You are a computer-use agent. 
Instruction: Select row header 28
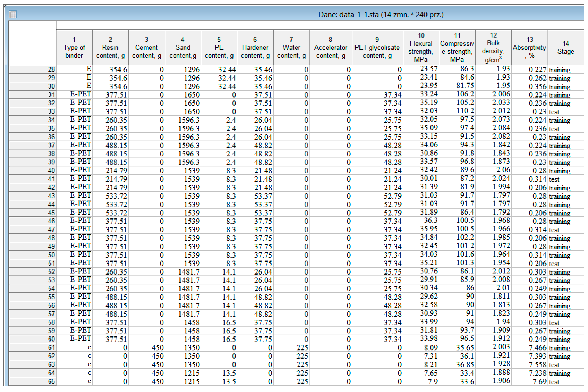pos(33,70)
